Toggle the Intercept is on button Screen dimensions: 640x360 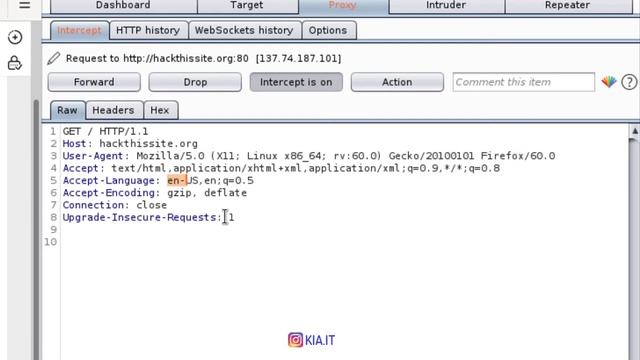[x=296, y=82]
